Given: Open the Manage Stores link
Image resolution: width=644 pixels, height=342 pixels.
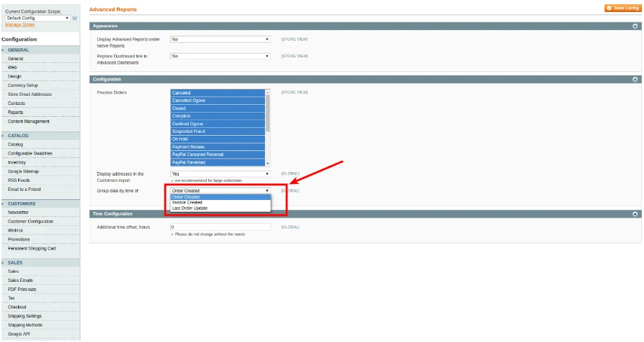Looking at the screenshot, I should [x=20, y=24].
